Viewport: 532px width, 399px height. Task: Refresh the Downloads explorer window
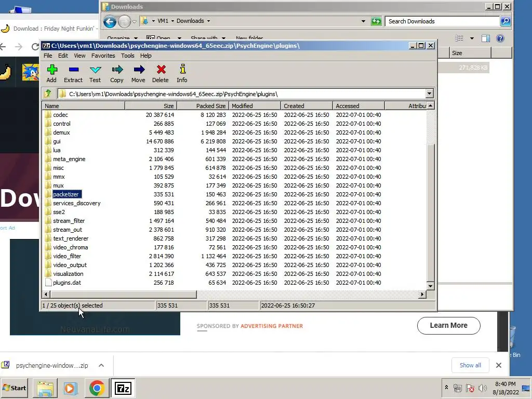click(376, 21)
